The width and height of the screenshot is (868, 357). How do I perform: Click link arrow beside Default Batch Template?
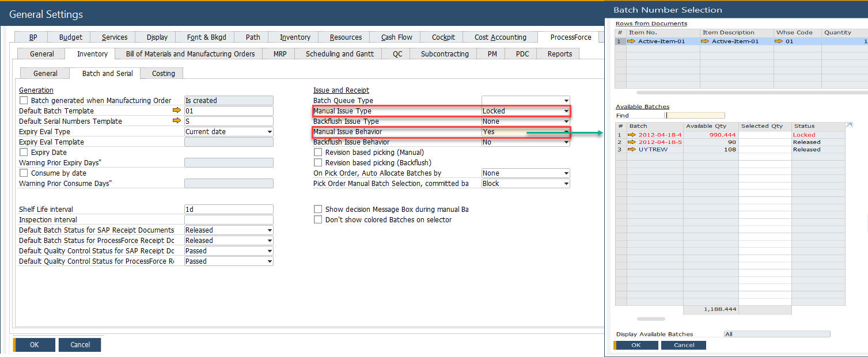pos(177,111)
